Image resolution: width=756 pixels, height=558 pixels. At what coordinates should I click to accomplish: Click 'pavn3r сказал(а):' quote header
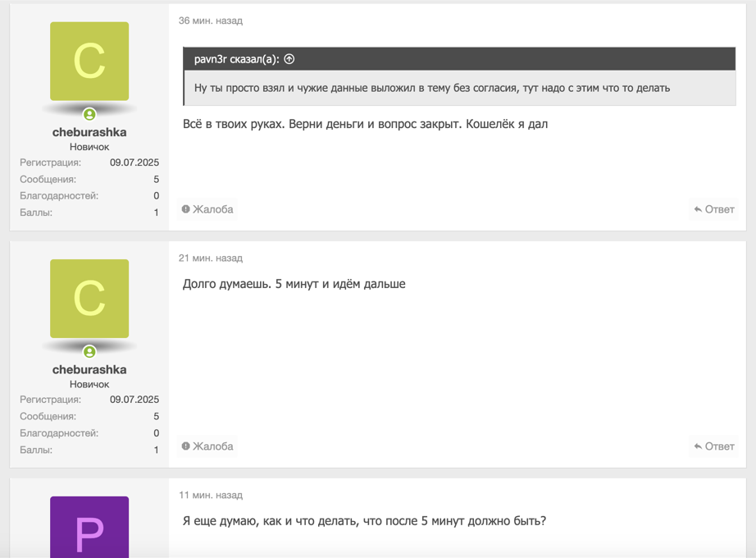(237, 59)
